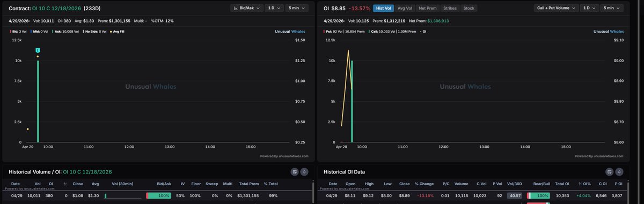Switch to the Strikes tab

[450, 9]
